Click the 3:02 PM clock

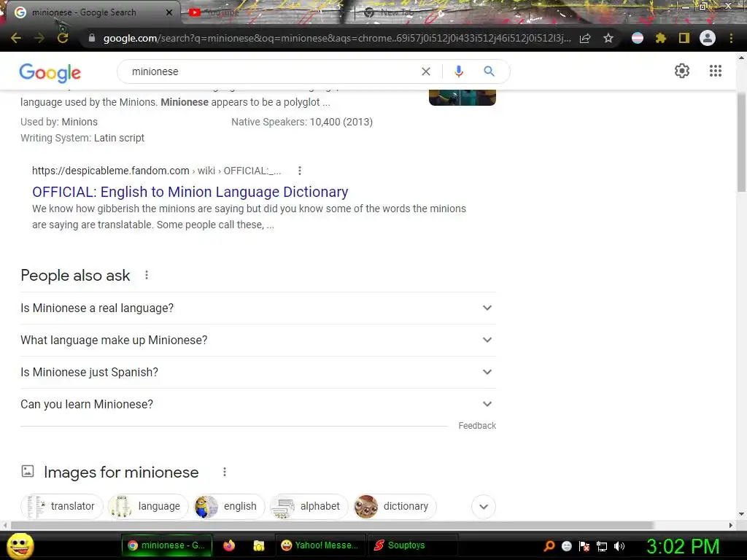682,546
